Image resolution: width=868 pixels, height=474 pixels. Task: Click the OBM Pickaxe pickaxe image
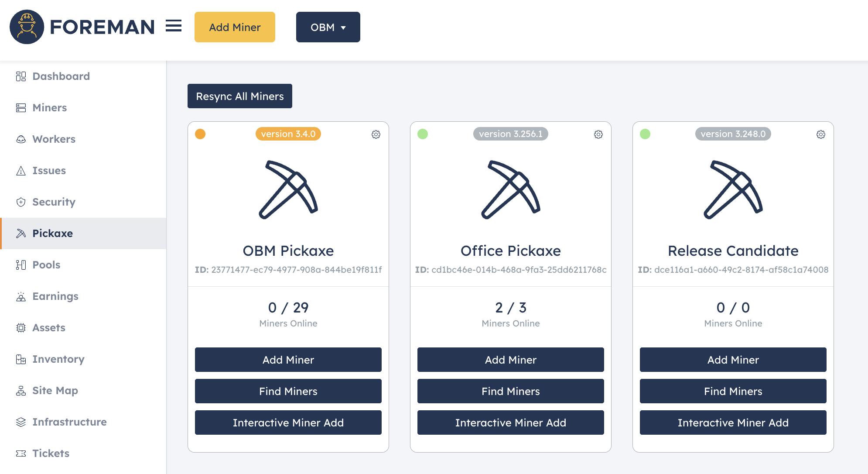coord(288,189)
